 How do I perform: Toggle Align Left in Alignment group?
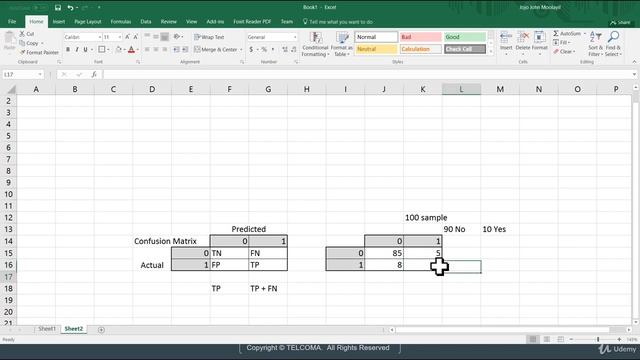coord(147,49)
